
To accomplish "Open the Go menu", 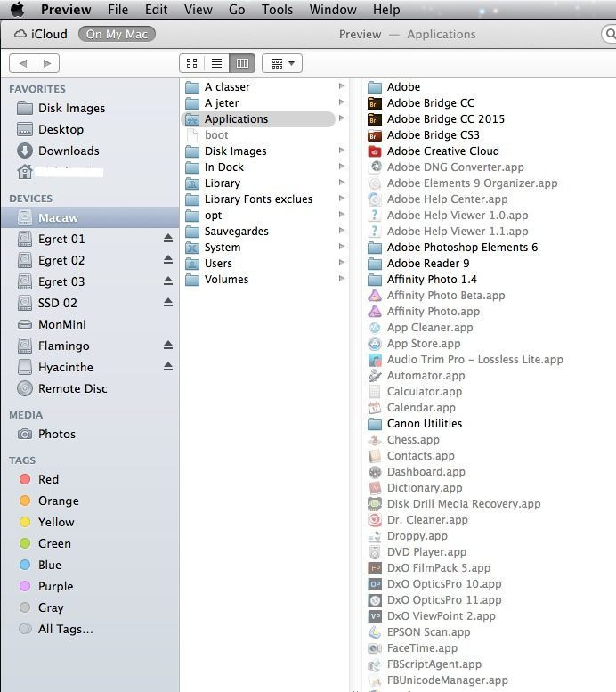I will 237,9.
